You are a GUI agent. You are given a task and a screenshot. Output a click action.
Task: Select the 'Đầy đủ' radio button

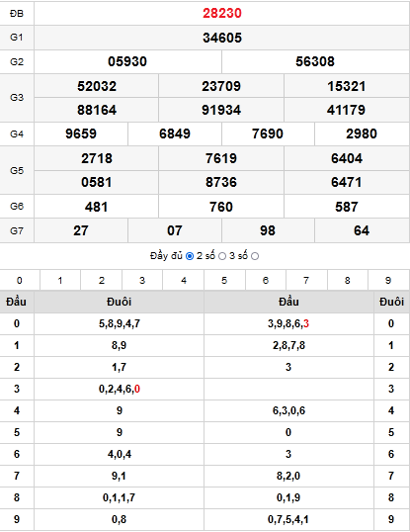point(190,256)
